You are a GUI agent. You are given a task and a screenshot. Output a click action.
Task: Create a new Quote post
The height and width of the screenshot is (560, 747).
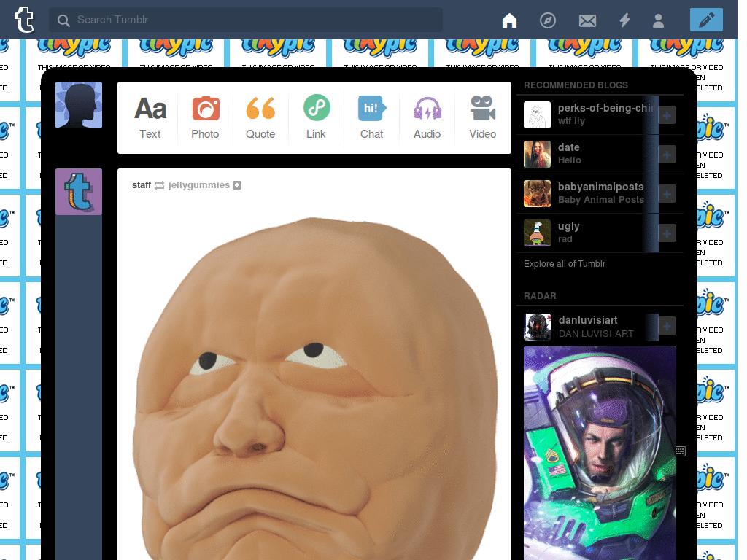(x=260, y=117)
